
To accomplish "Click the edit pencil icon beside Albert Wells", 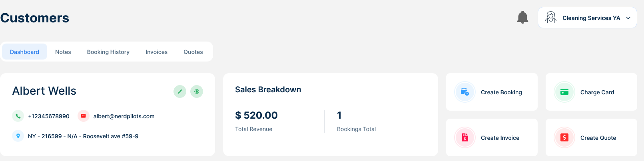I will tap(180, 91).
